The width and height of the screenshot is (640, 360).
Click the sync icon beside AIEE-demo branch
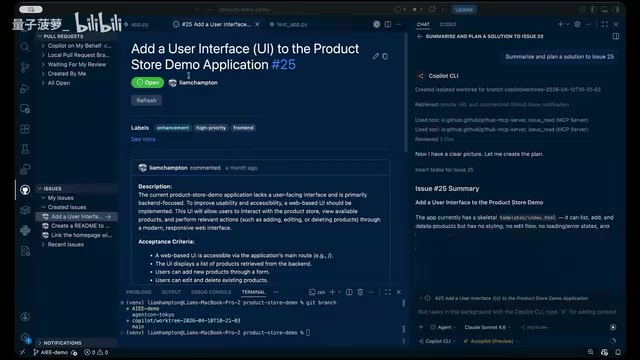click(x=74, y=352)
